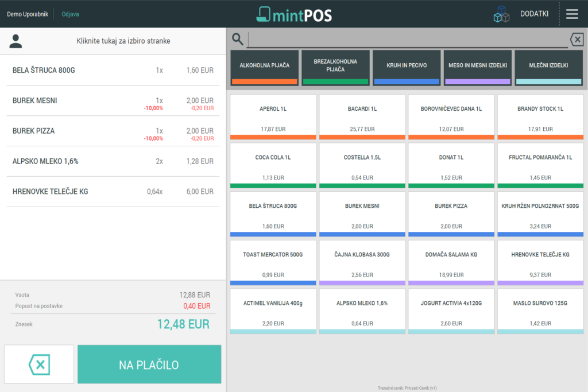Select the Alkoholna pijača category
588x392 pixels.
coord(264,68)
